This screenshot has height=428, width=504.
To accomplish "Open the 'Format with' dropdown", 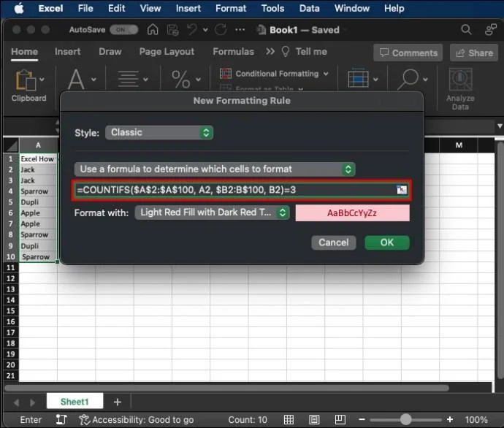I will tap(212, 213).
